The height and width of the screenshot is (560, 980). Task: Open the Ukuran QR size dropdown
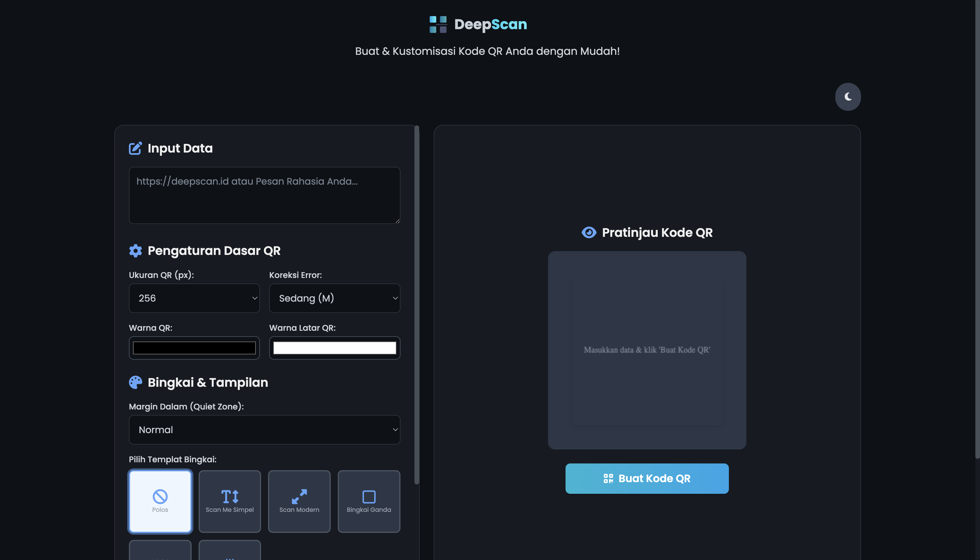194,298
